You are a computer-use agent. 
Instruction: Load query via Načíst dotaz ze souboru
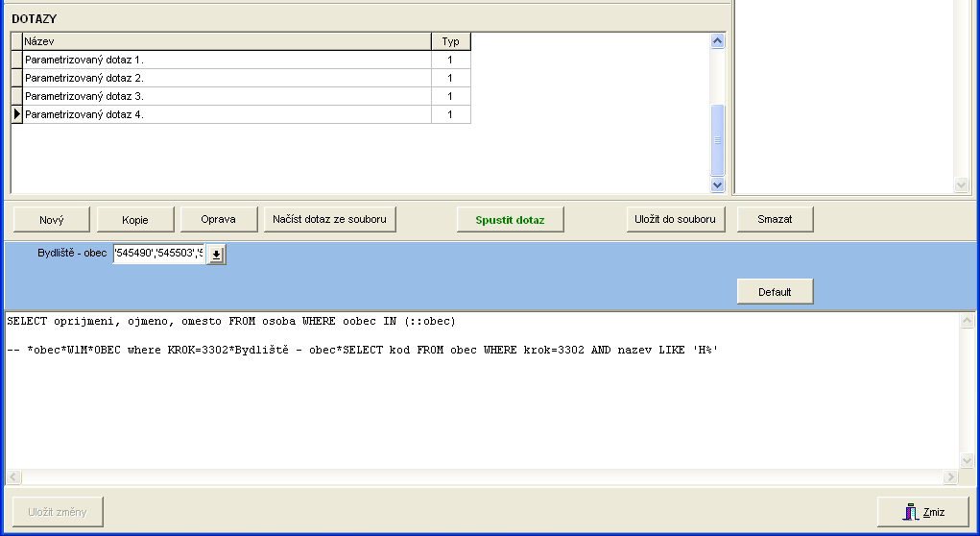(x=329, y=219)
